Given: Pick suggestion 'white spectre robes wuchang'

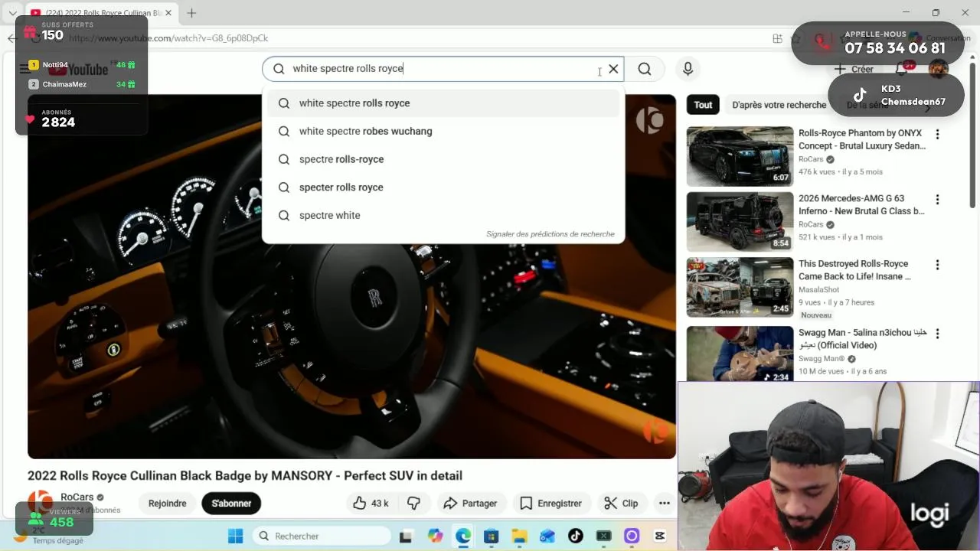Looking at the screenshot, I should (443, 132).
